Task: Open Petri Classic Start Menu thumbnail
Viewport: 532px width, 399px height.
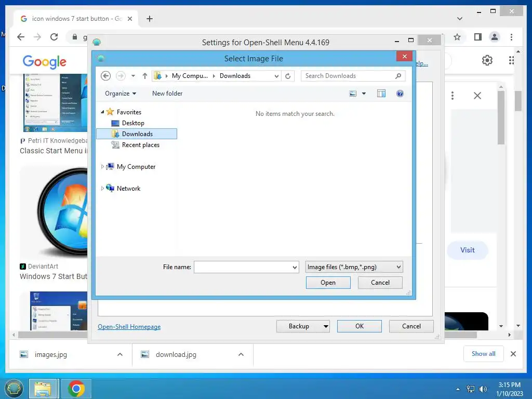Action: click(55, 103)
